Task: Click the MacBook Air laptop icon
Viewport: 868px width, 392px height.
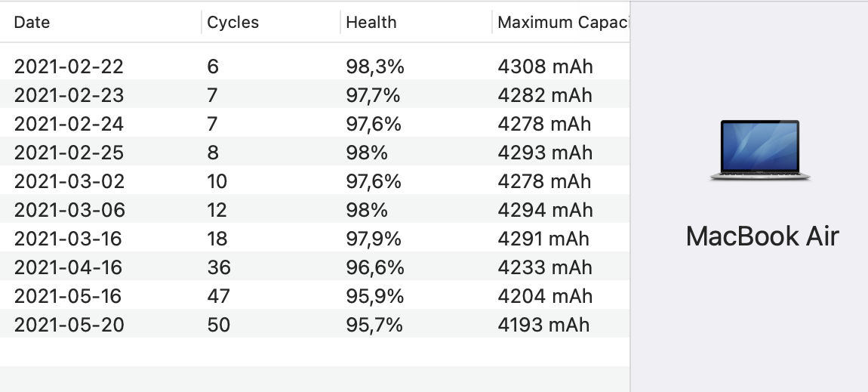Action: coord(760,150)
